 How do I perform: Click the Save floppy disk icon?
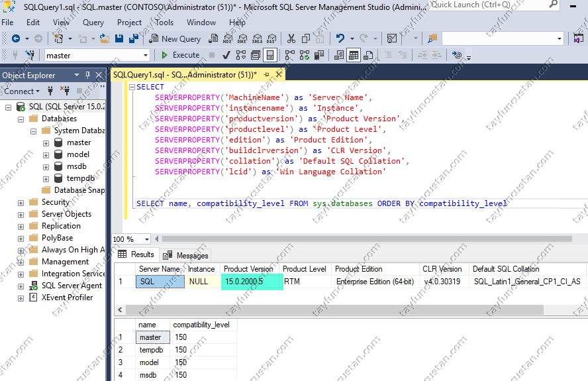tap(119, 38)
